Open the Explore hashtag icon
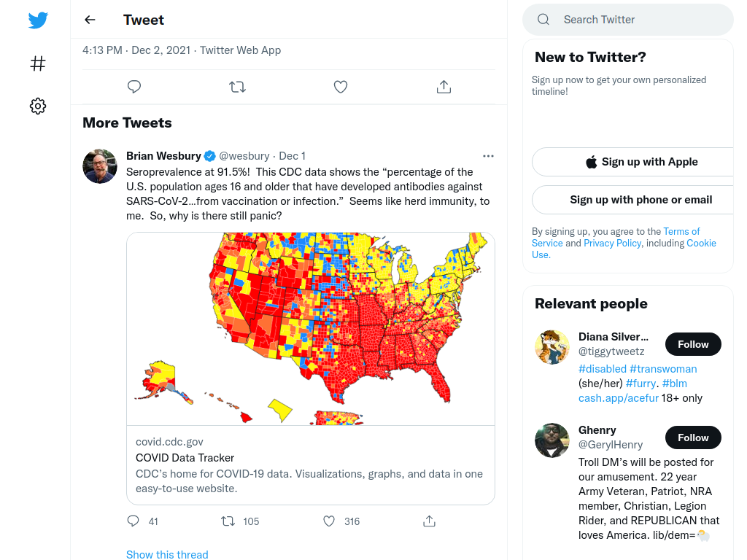747x560 pixels. pos(38,63)
